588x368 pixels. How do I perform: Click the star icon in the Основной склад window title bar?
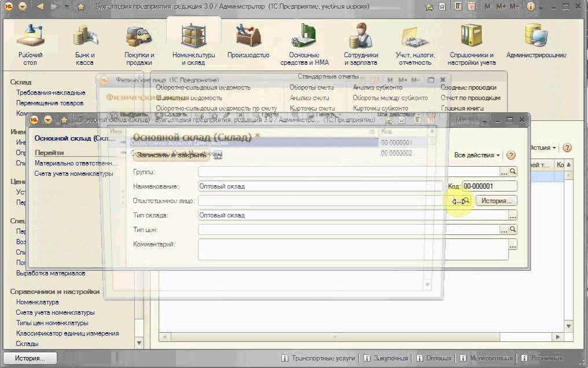coord(64,120)
